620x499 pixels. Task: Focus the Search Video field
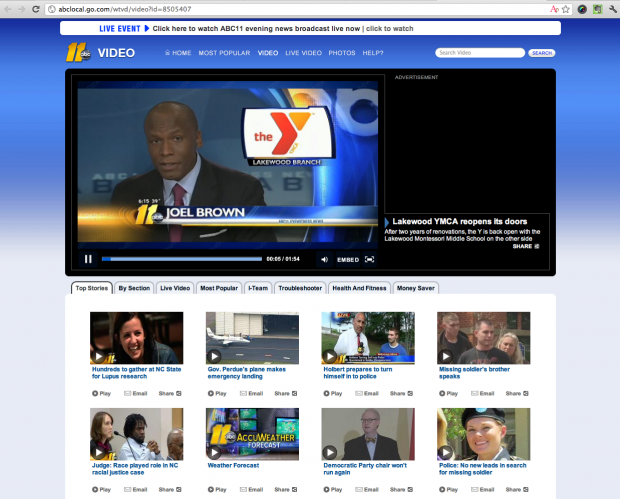click(480, 53)
